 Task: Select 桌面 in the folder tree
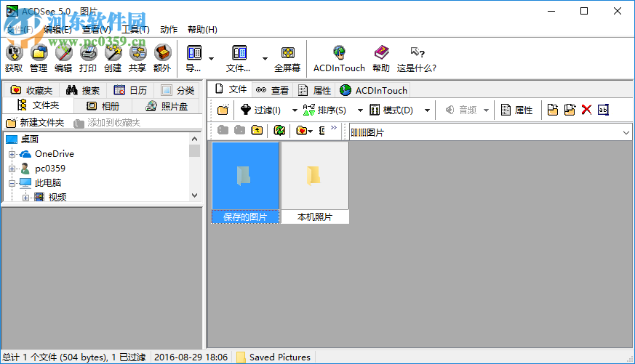point(30,139)
